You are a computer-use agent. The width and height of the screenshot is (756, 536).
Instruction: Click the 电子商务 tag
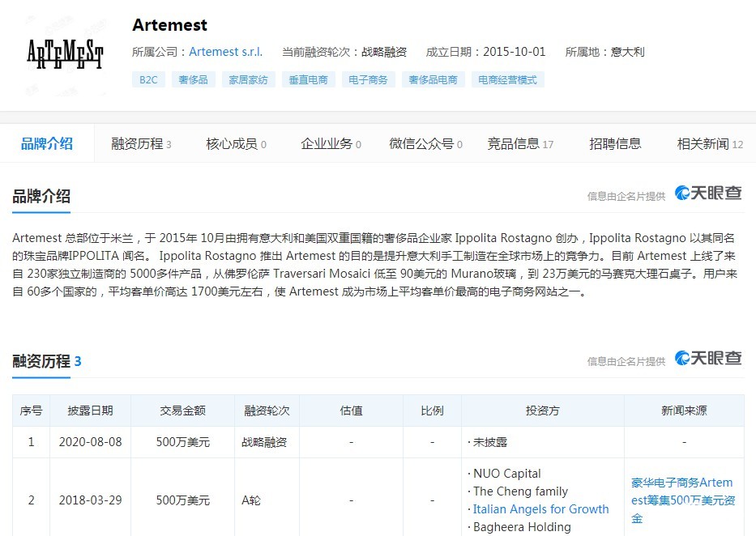[369, 79]
